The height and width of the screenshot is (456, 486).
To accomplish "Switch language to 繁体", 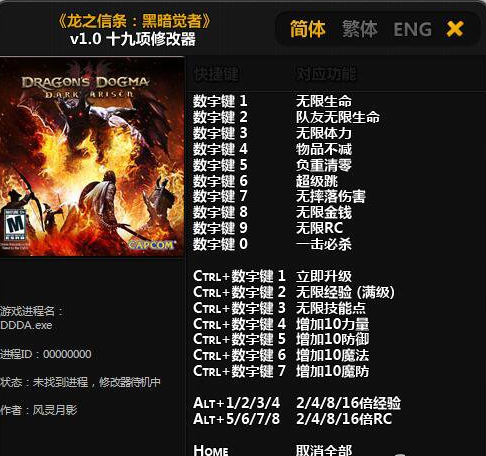I will [360, 29].
